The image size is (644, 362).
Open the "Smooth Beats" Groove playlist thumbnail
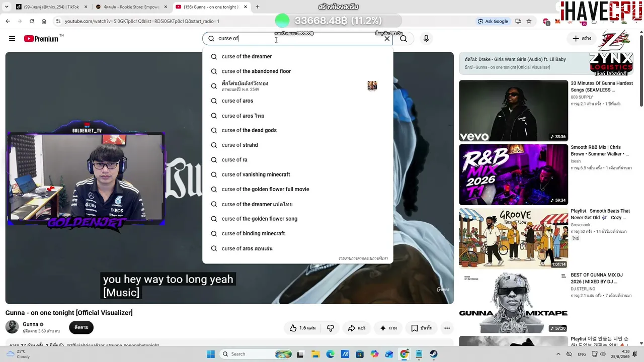(513, 238)
